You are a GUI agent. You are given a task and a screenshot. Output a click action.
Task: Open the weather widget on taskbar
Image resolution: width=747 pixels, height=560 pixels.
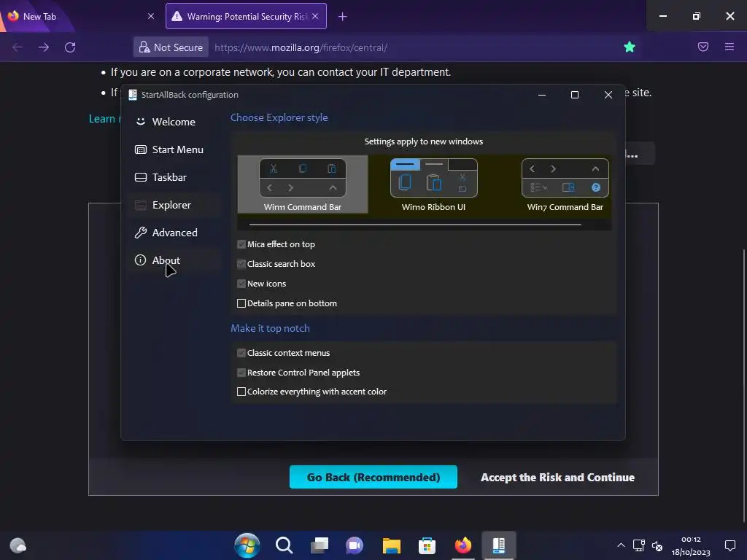tap(18, 545)
